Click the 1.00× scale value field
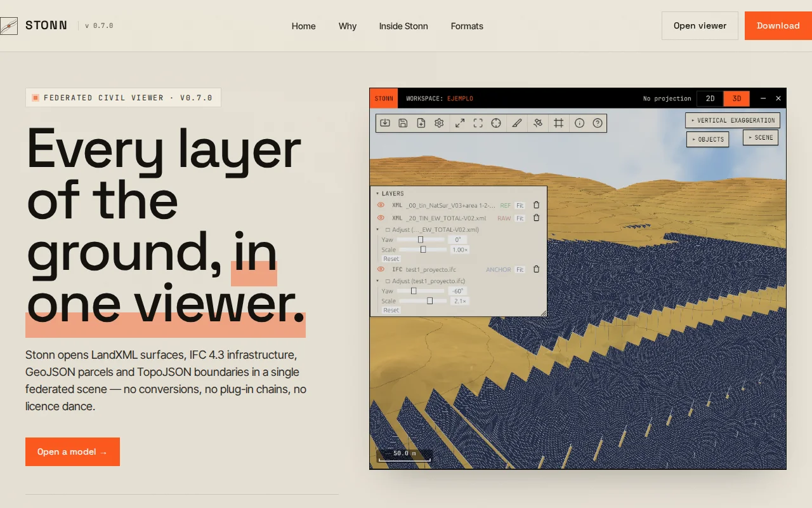Screen dimensions: 812x508 (x=460, y=250)
